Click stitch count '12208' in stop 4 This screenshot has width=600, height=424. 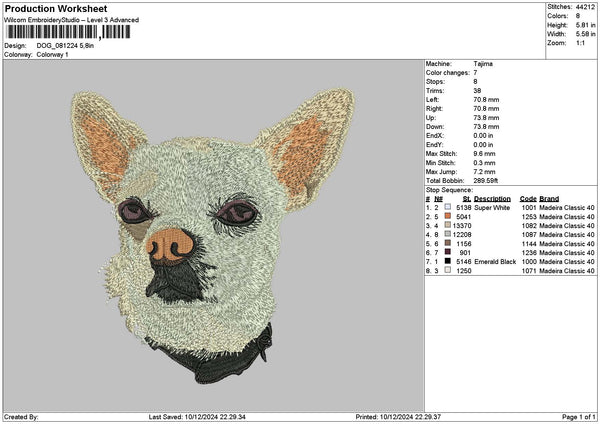pyautogui.click(x=462, y=235)
